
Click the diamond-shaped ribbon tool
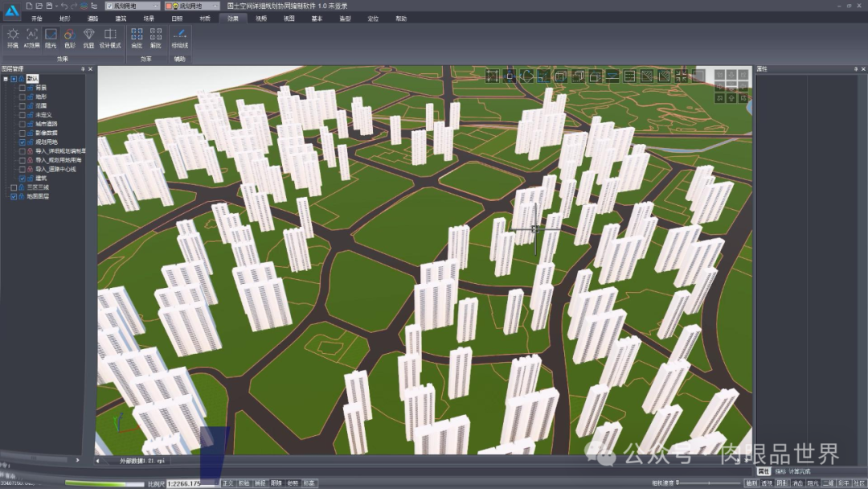88,39
